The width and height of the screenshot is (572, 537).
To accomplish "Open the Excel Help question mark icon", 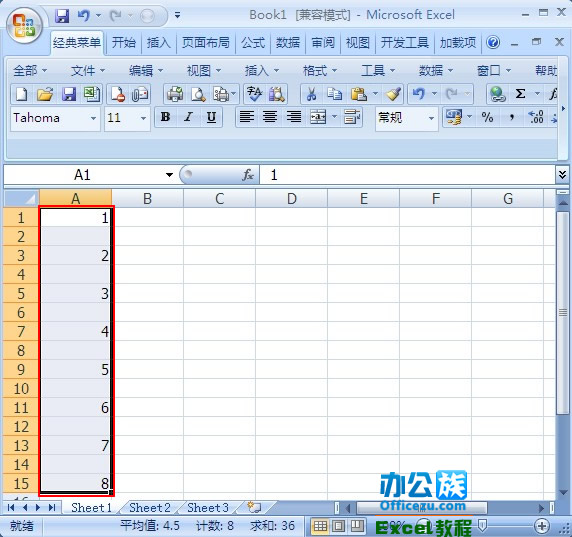I will click(493, 43).
